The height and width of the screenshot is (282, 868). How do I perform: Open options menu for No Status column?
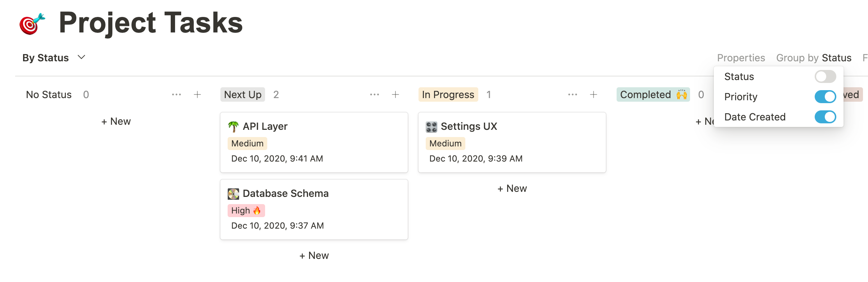click(176, 94)
